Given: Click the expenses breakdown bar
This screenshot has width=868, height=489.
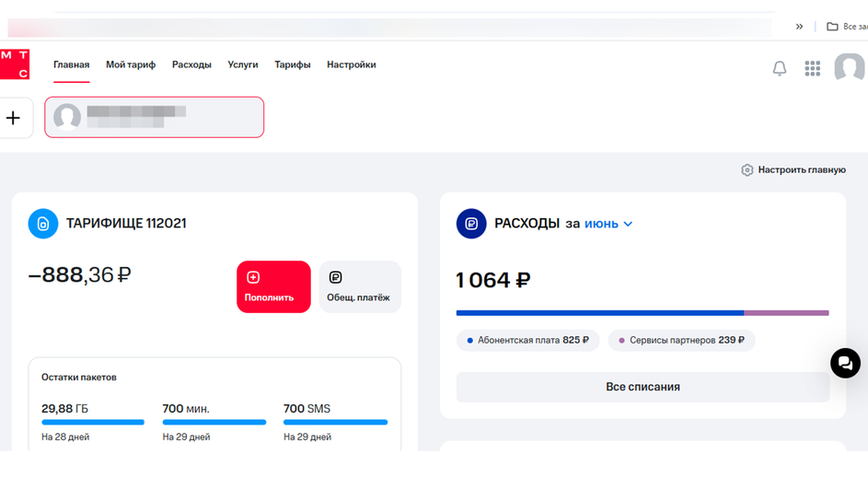Looking at the screenshot, I should tap(642, 313).
